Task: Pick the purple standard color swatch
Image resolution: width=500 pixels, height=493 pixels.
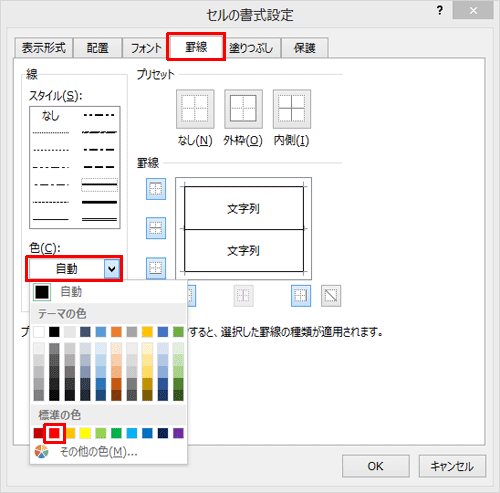Action: [178, 433]
